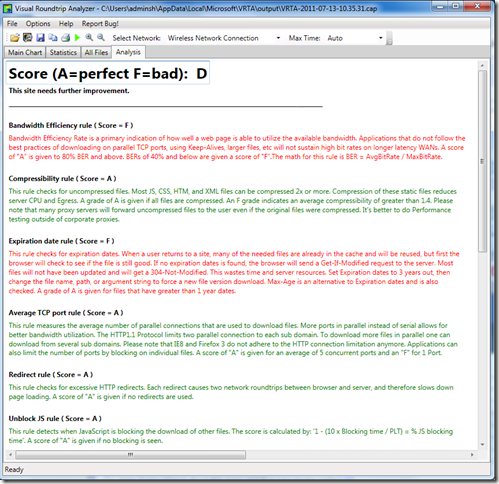
Task: Click the horizontal scrollbar thumb
Action: (x=130, y=455)
